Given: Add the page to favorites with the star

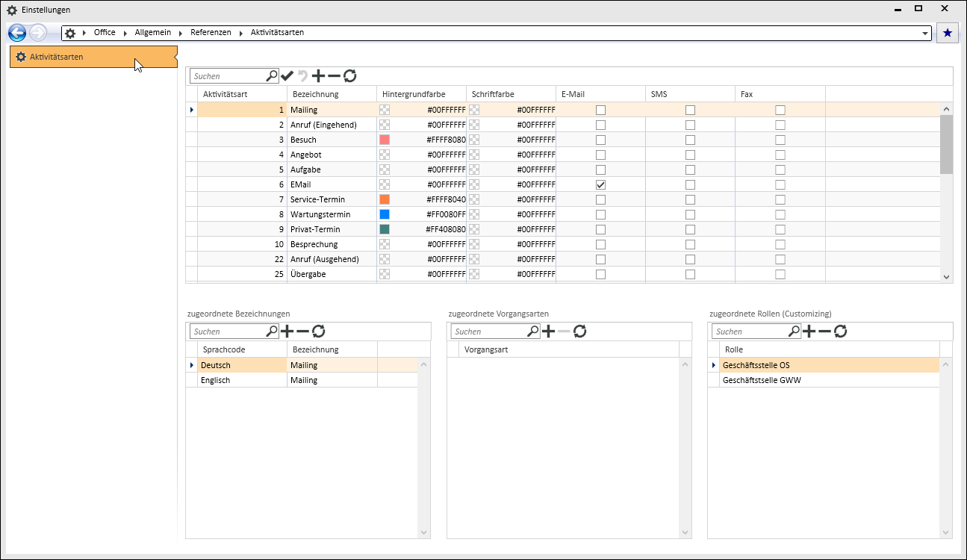Looking at the screenshot, I should (948, 33).
